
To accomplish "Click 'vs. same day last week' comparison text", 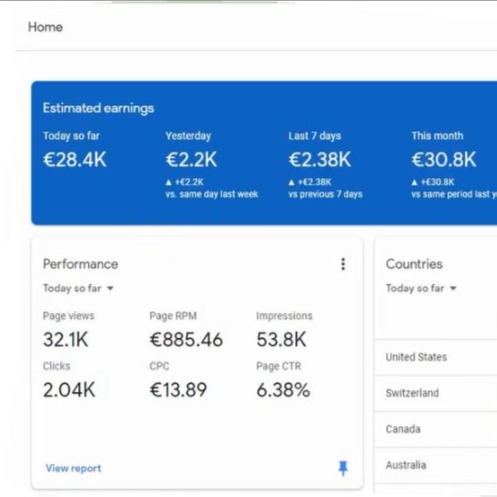I will coord(212,194).
